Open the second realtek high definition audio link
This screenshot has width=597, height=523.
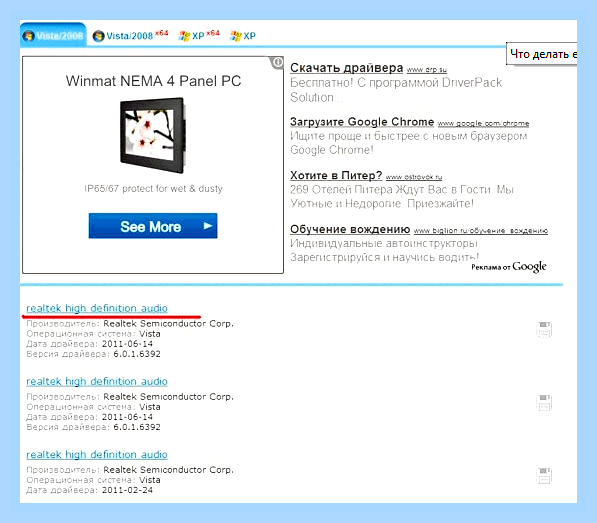click(x=97, y=381)
